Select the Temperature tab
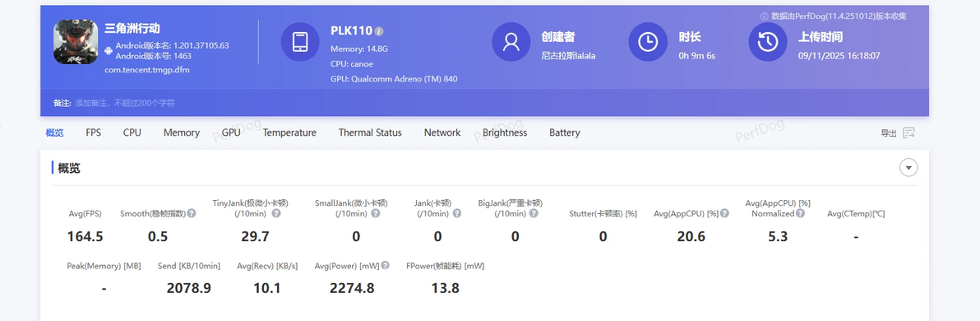Screen dimensions: 980x321 pyautogui.click(x=289, y=133)
